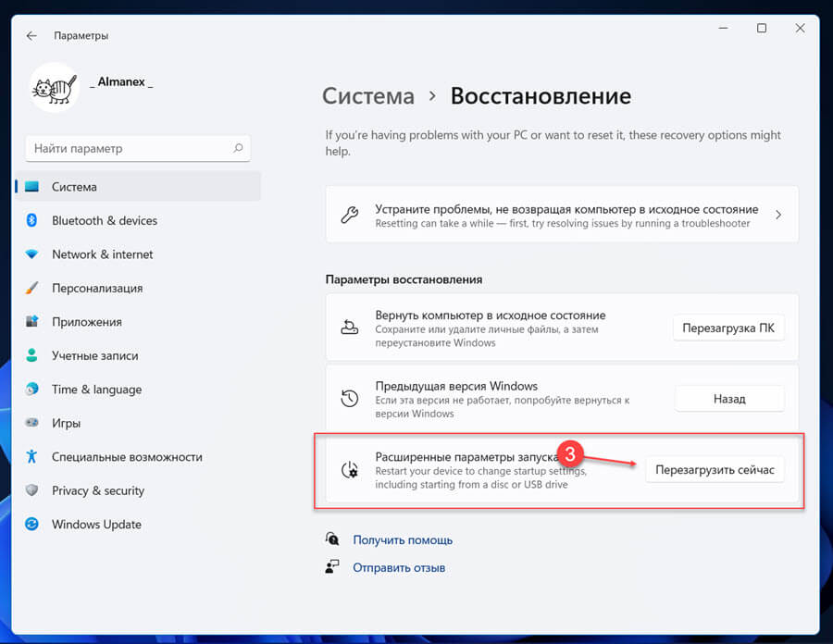Click the Time & language globe icon
Viewport: 833px width, 644px height.
31,390
